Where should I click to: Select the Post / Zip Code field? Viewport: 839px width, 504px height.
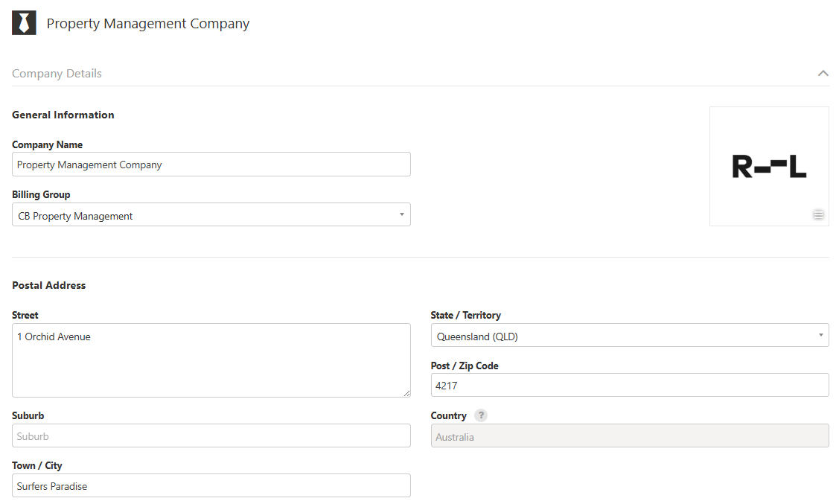[629, 385]
